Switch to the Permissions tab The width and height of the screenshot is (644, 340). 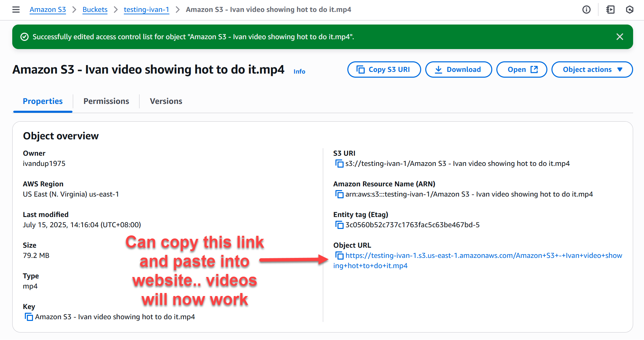click(x=106, y=101)
